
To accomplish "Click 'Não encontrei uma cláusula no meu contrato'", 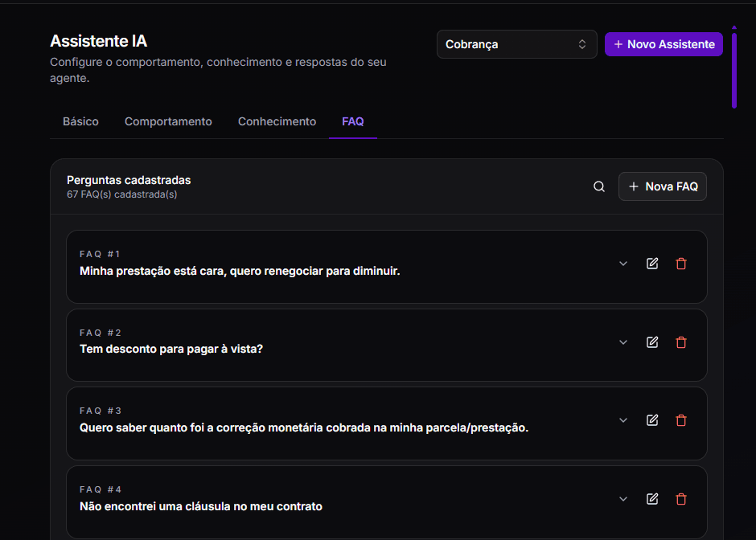I will click(201, 506).
